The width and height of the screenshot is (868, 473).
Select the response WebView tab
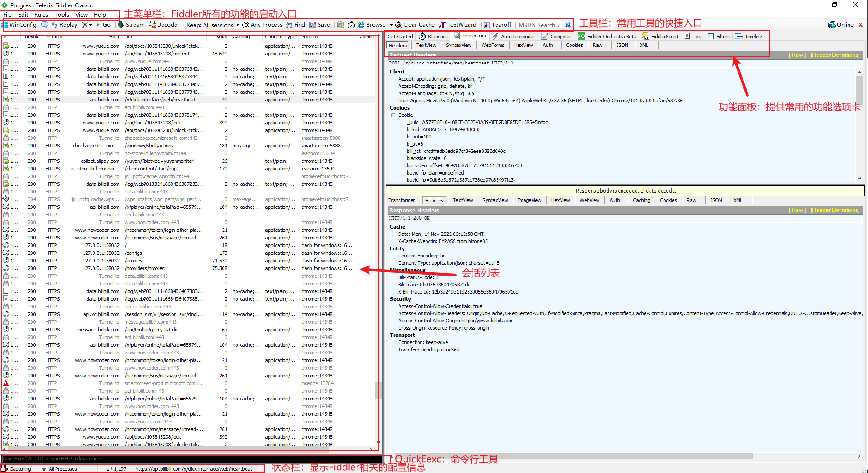coord(589,200)
